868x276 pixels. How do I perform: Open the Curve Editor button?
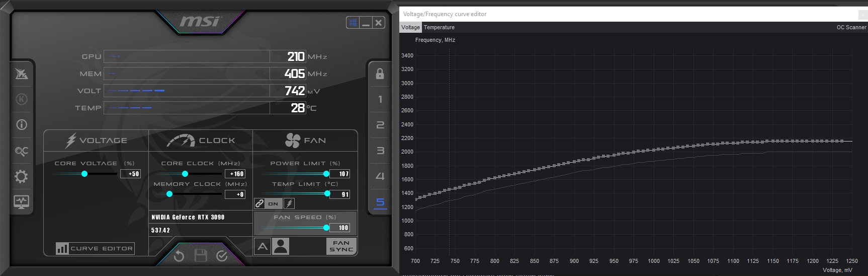[95, 248]
